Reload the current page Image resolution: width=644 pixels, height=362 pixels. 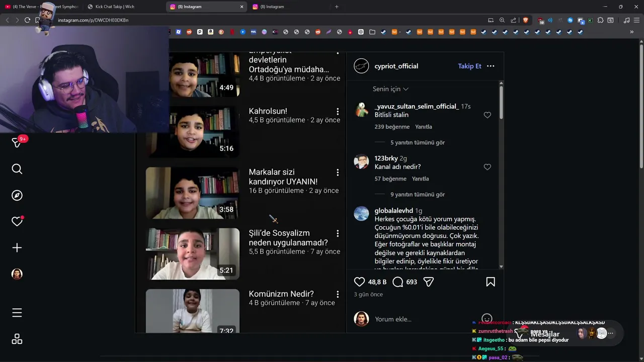pos(27,20)
